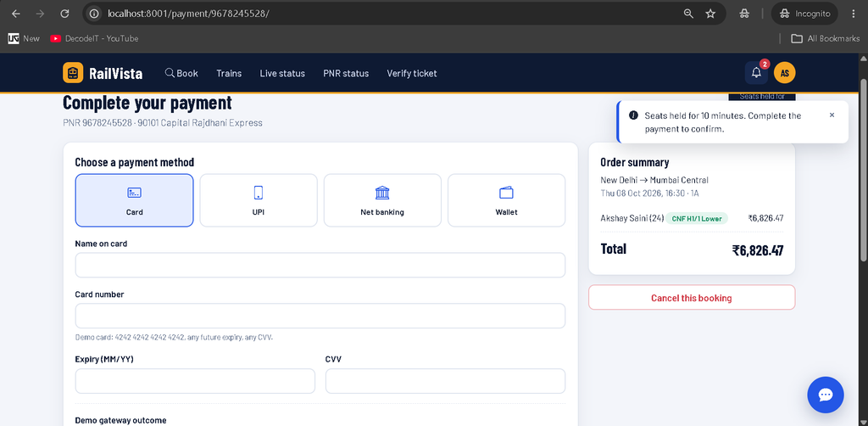Click the RailVista brand name
Screen dimensions: 868x426
tap(115, 74)
